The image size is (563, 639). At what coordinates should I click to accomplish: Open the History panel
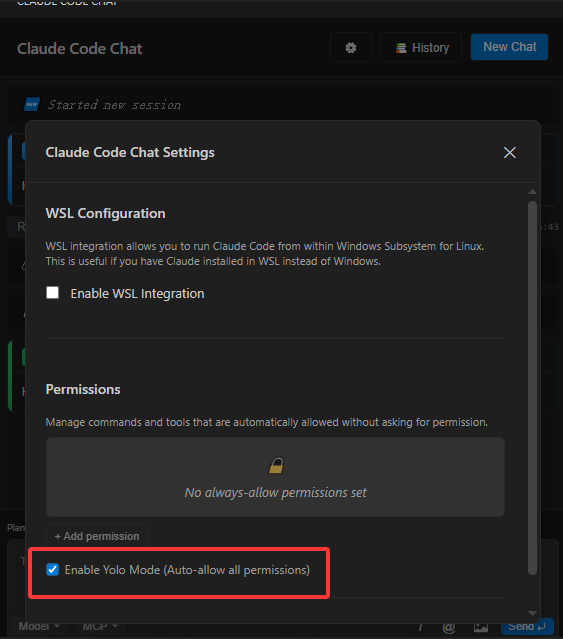point(421,47)
